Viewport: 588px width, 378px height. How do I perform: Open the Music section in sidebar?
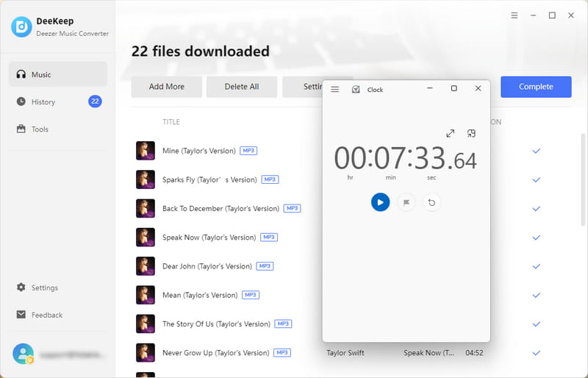point(58,74)
